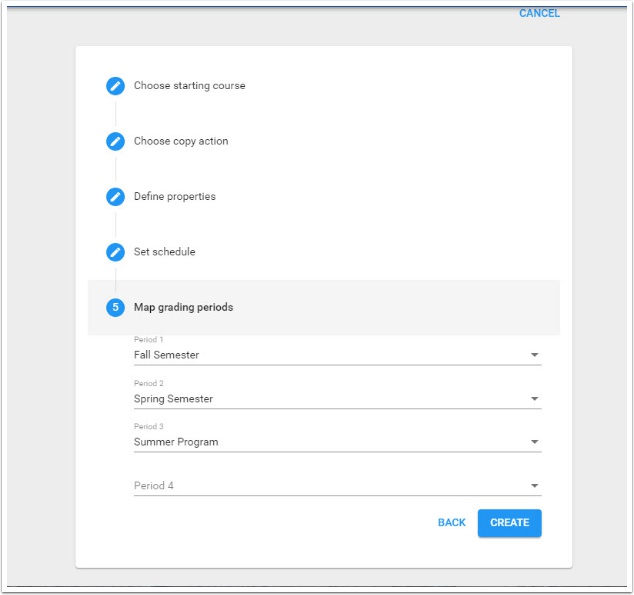Image resolution: width=634 pixels, height=595 pixels.
Task: Go back with the BACK button
Action: [x=451, y=523]
